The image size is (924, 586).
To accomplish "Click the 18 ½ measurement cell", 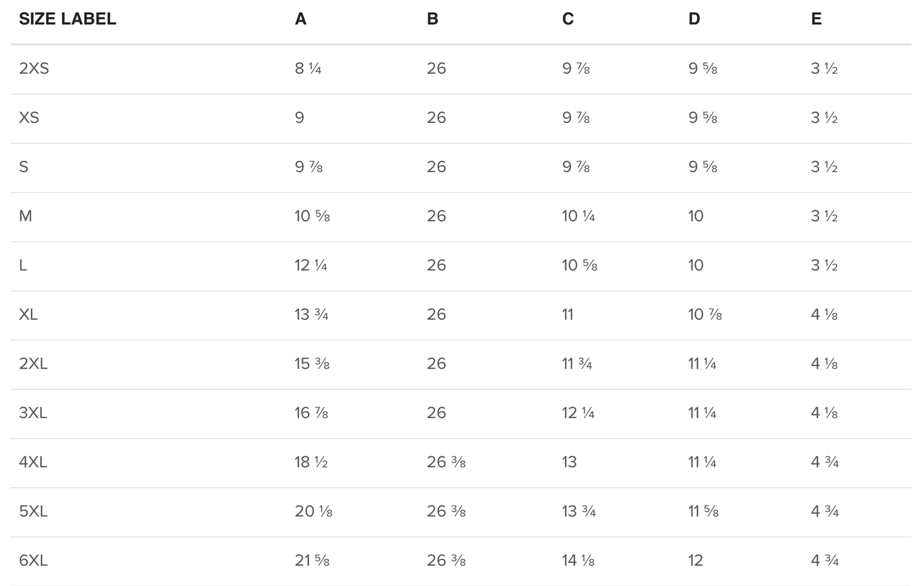I will tap(311, 462).
